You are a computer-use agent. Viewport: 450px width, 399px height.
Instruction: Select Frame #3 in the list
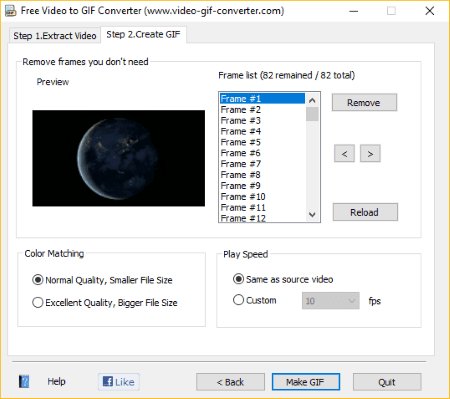[x=262, y=120]
